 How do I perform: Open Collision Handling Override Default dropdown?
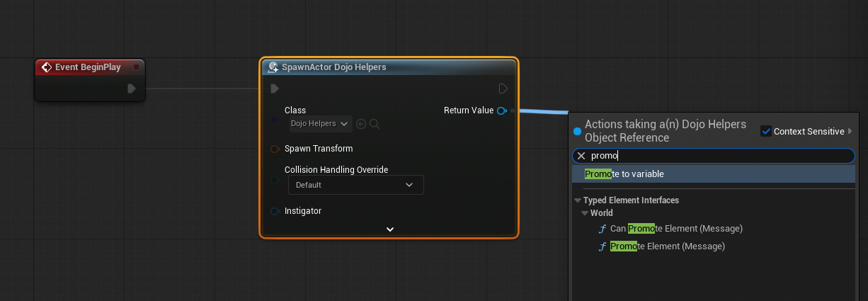(x=355, y=185)
